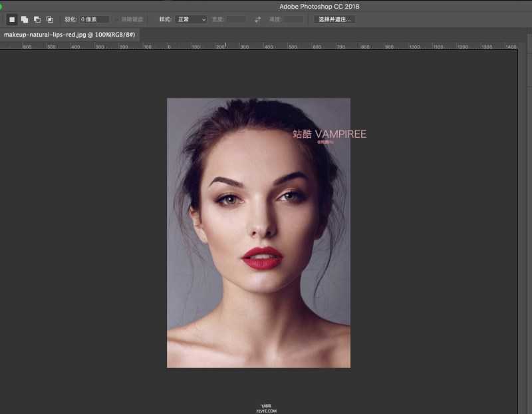Image resolution: width=532 pixels, height=414 pixels.
Task: Click the 高度 height input field
Action: (x=293, y=19)
